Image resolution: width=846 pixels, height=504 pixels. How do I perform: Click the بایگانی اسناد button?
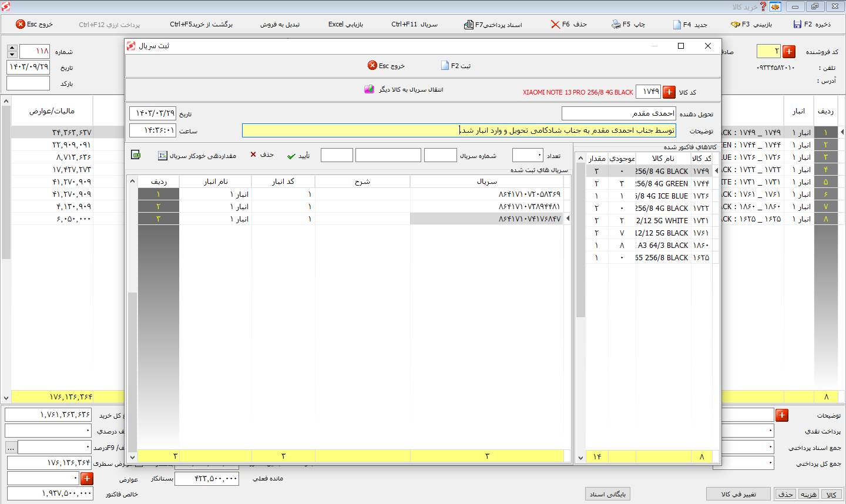pyautogui.click(x=607, y=494)
